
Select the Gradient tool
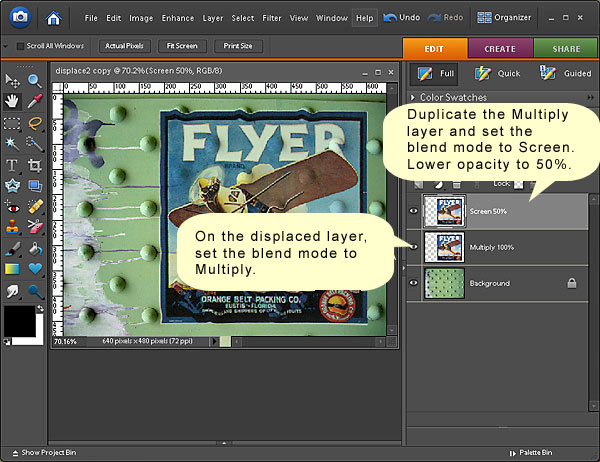pyautogui.click(x=12, y=269)
